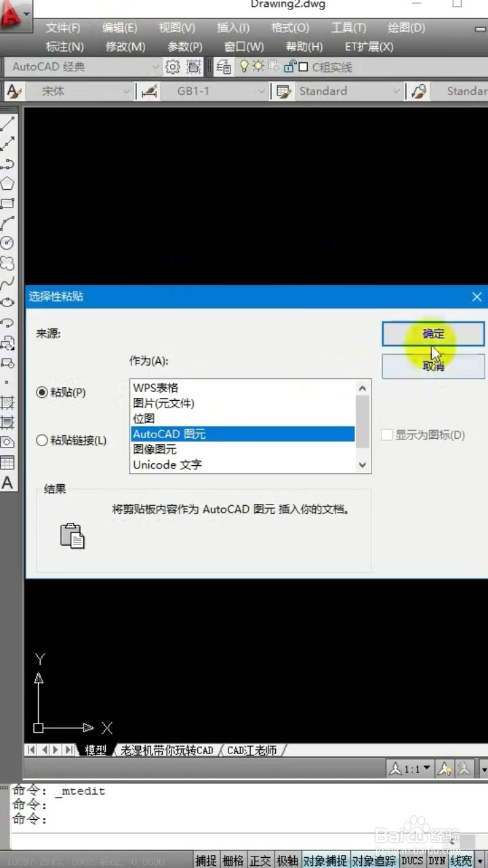
Task: Toggle DYN dynamic input in status bar
Action: [x=436, y=860]
